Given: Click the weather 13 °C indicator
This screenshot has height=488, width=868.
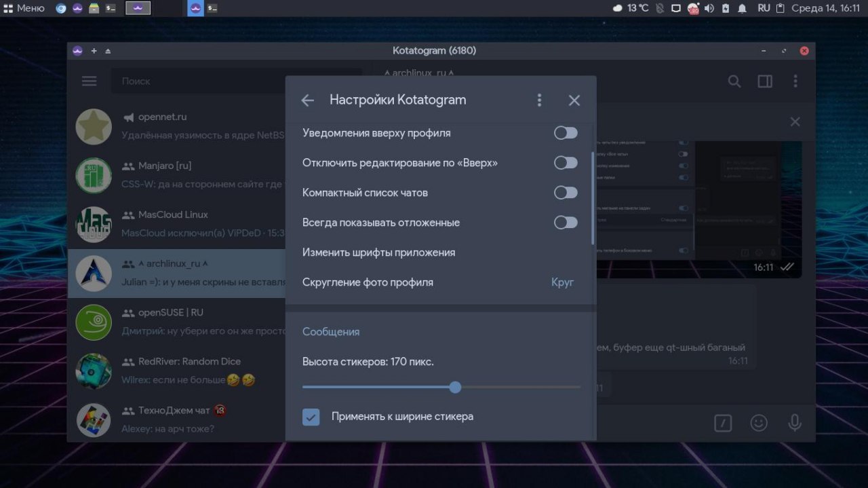Looking at the screenshot, I should (x=631, y=8).
